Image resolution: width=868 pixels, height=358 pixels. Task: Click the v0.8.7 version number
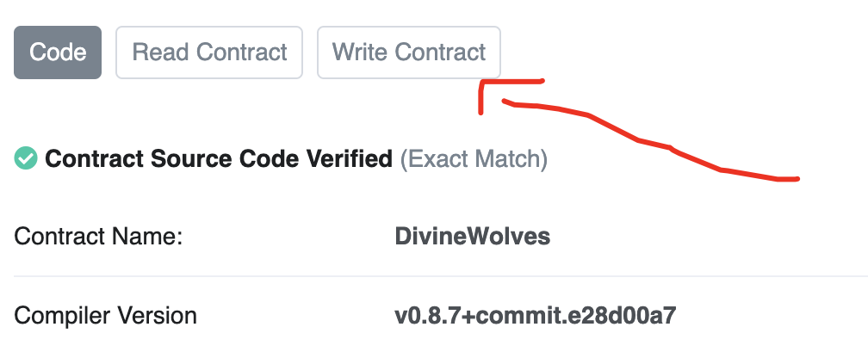(x=424, y=315)
